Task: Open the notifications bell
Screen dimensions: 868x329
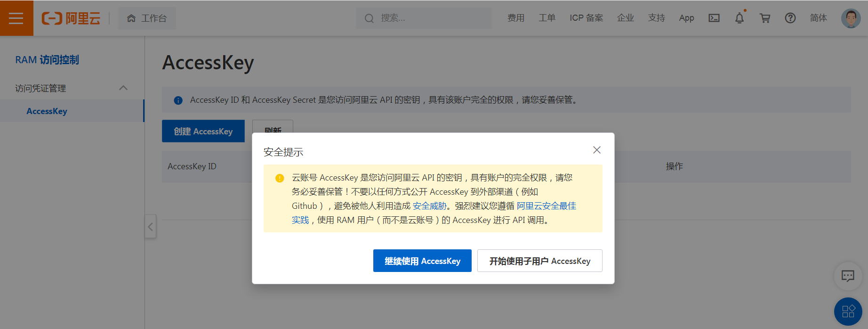Action: pos(739,18)
